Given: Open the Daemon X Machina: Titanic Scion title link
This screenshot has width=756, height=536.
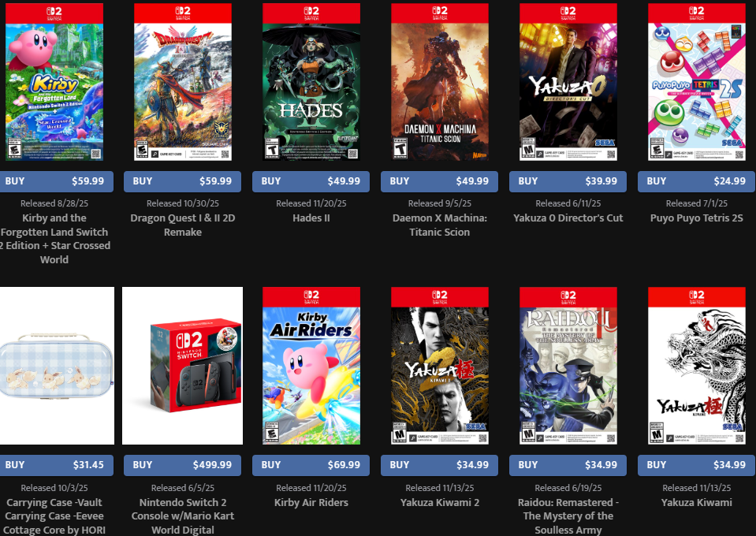Looking at the screenshot, I should coord(440,225).
